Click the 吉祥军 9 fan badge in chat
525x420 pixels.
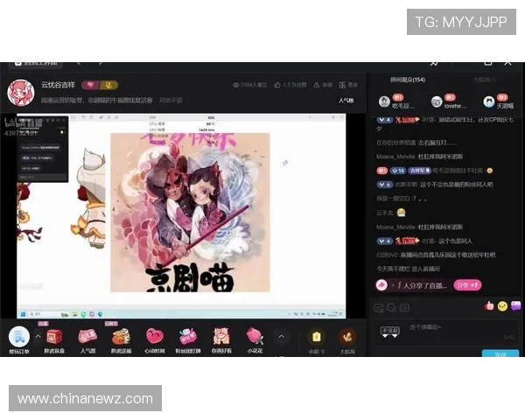coord(419,171)
